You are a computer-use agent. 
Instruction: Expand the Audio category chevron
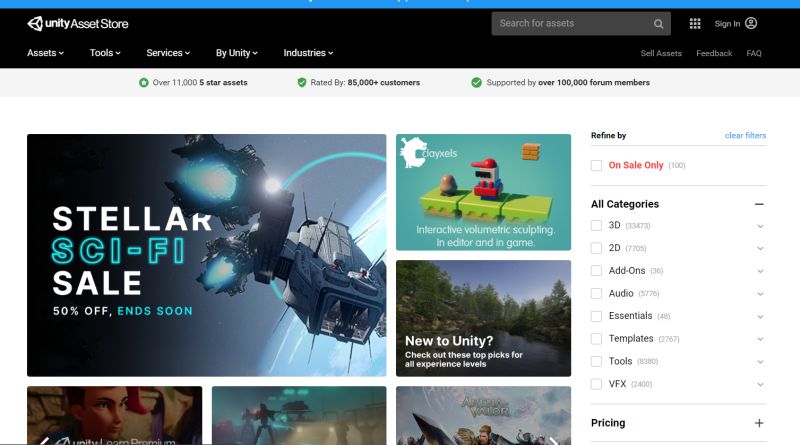coord(760,294)
